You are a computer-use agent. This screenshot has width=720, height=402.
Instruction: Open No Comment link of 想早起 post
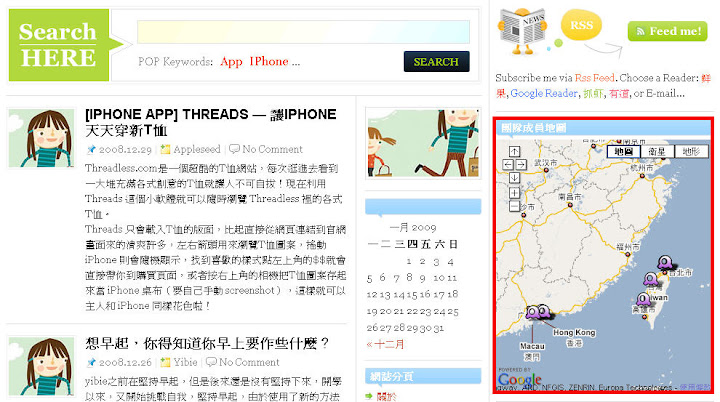249,362
